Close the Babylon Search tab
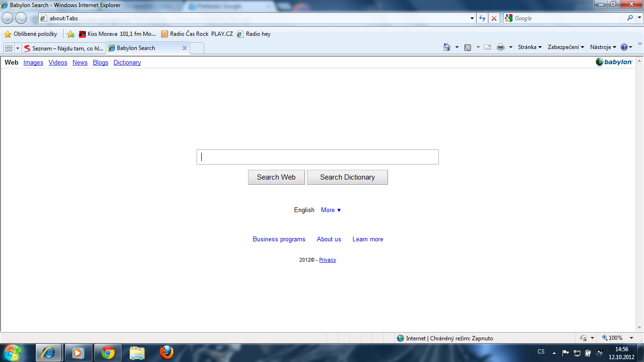 [184, 48]
